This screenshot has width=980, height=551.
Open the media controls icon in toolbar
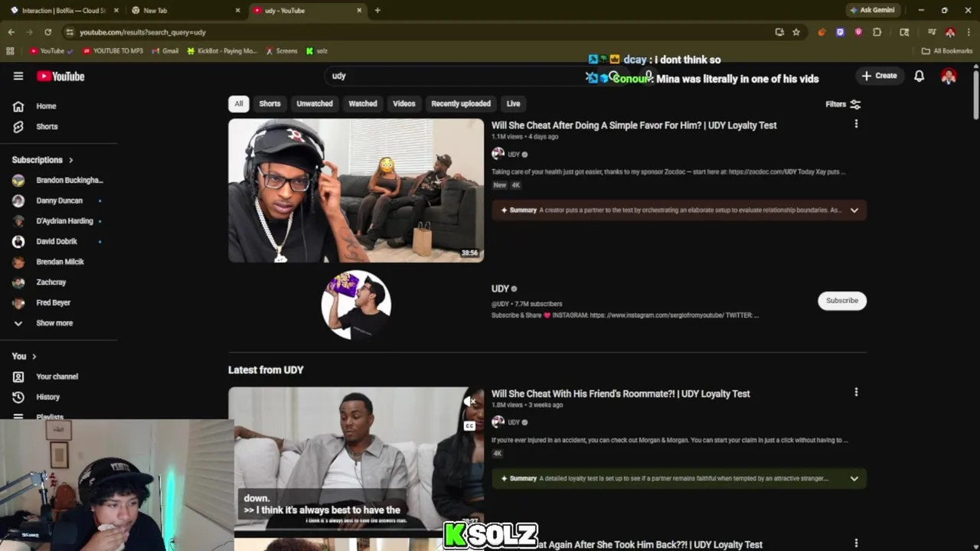click(x=932, y=32)
